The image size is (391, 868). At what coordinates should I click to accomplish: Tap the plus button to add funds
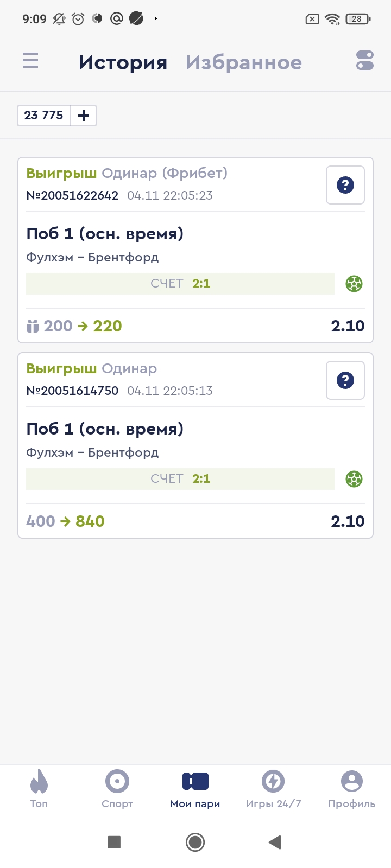click(x=84, y=116)
